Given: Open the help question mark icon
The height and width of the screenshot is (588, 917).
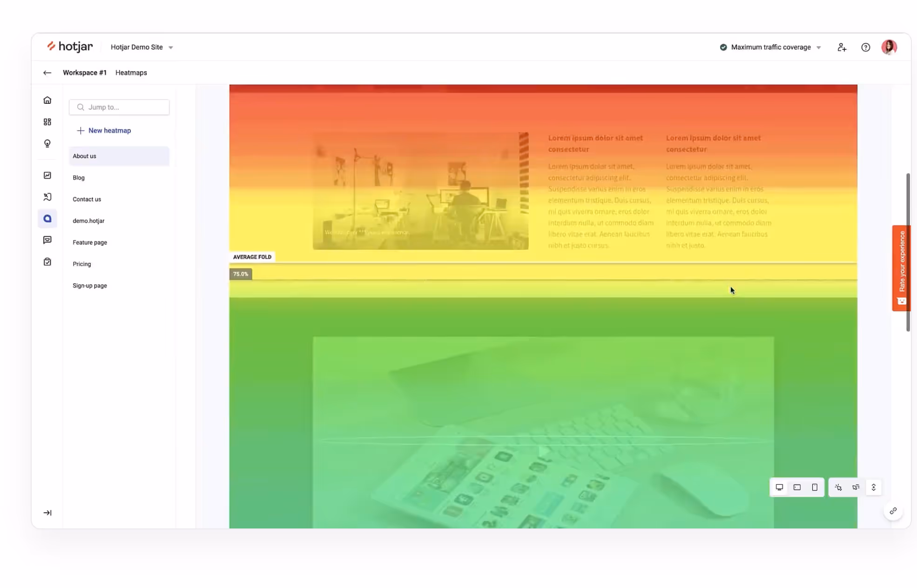Looking at the screenshot, I should point(865,47).
